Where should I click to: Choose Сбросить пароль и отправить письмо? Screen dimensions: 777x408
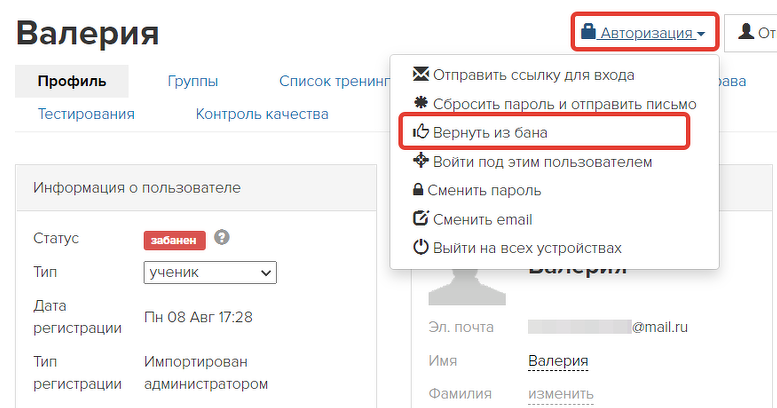click(564, 104)
